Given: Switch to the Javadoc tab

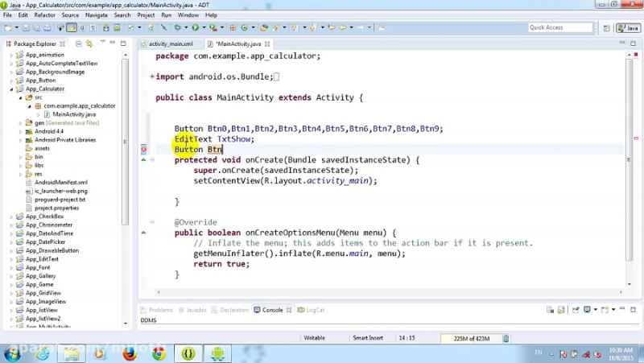Looking at the screenshot, I should pos(192,310).
